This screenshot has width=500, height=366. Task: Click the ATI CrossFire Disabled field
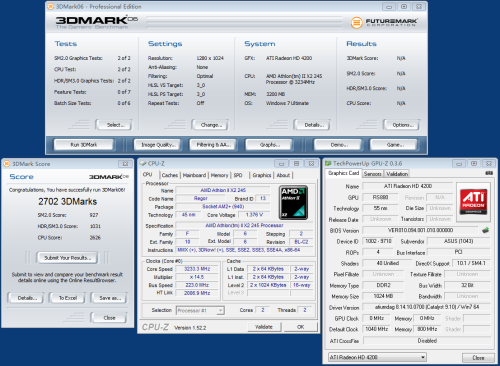click(427, 341)
